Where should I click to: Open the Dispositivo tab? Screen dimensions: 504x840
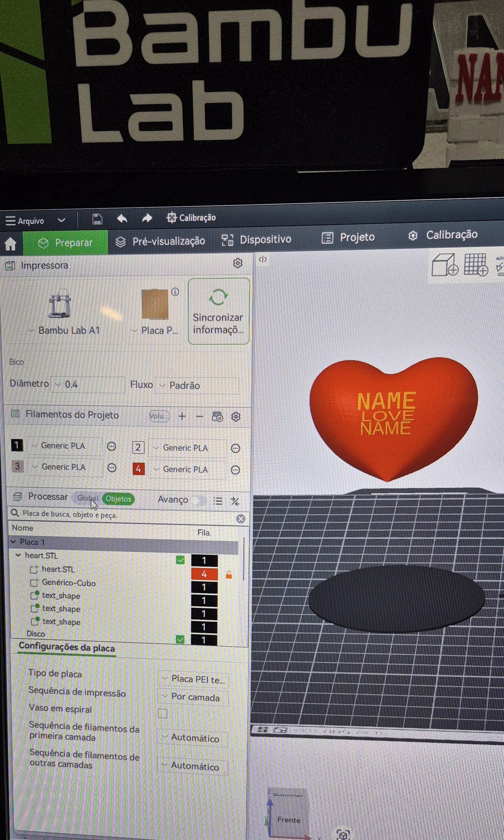(256, 240)
